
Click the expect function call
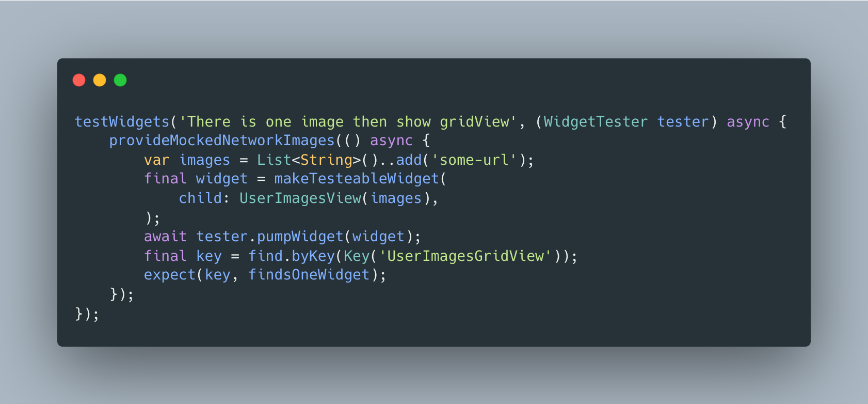coord(170,275)
